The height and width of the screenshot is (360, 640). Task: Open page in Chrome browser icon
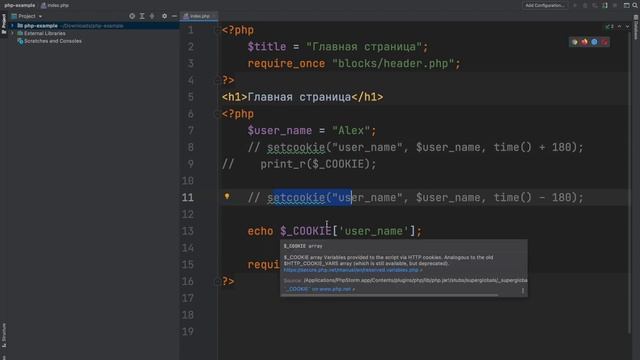click(575, 42)
